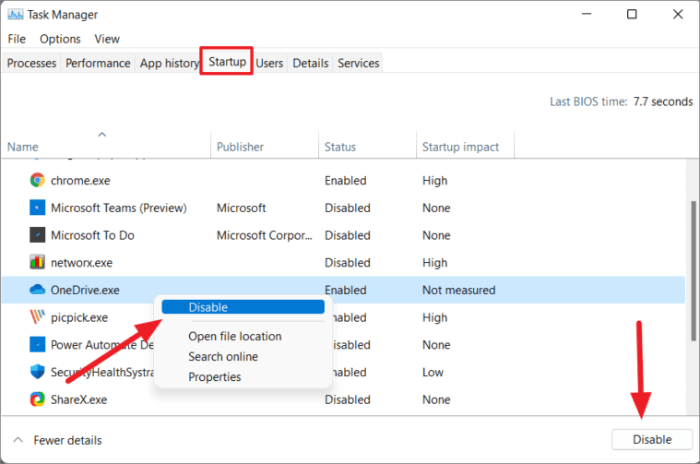Viewport: 700px width, 464px height.
Task: Click the Power Automate Desktop icon
Action: (x=38, y=344)
